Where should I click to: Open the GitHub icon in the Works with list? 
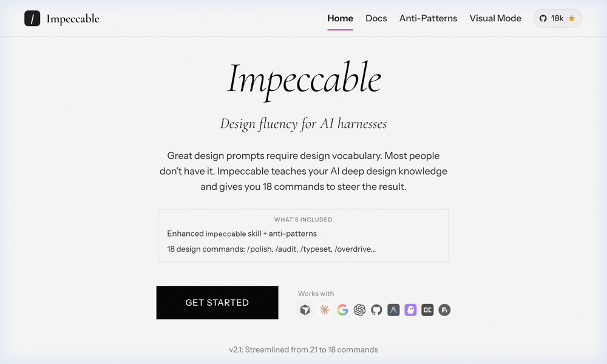pyautogui.click(x=376, y=310)
